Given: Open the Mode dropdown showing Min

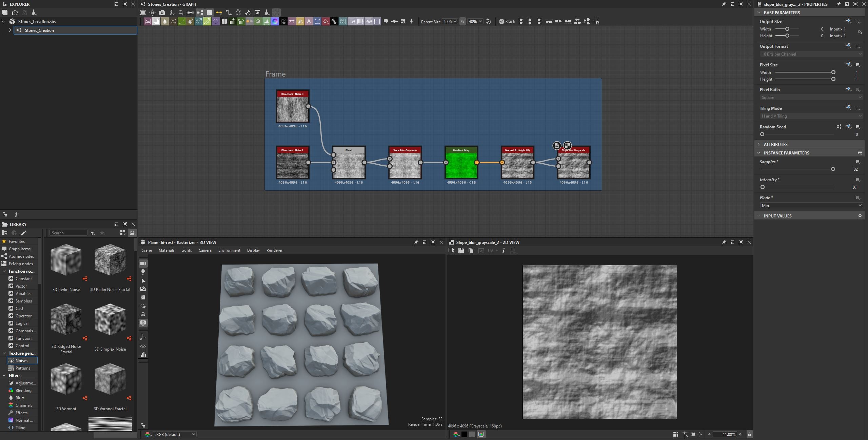Looking at the screenshot, I should tap(811, 205).
